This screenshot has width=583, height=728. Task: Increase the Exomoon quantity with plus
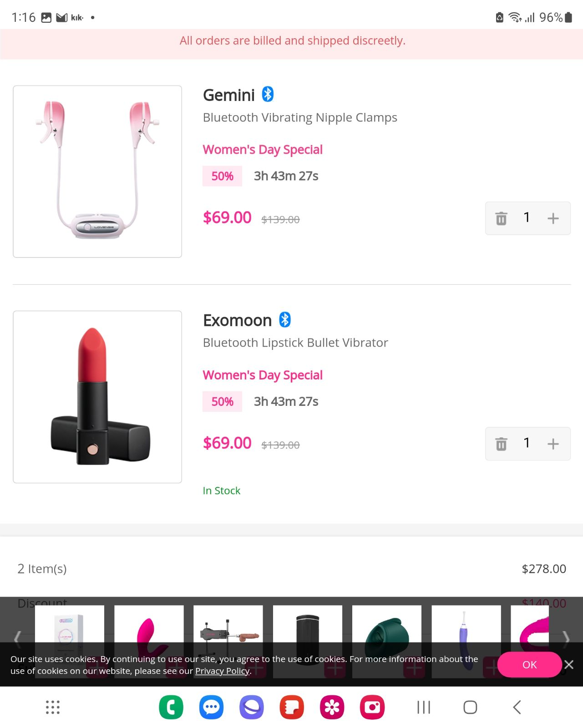[553, 444]
